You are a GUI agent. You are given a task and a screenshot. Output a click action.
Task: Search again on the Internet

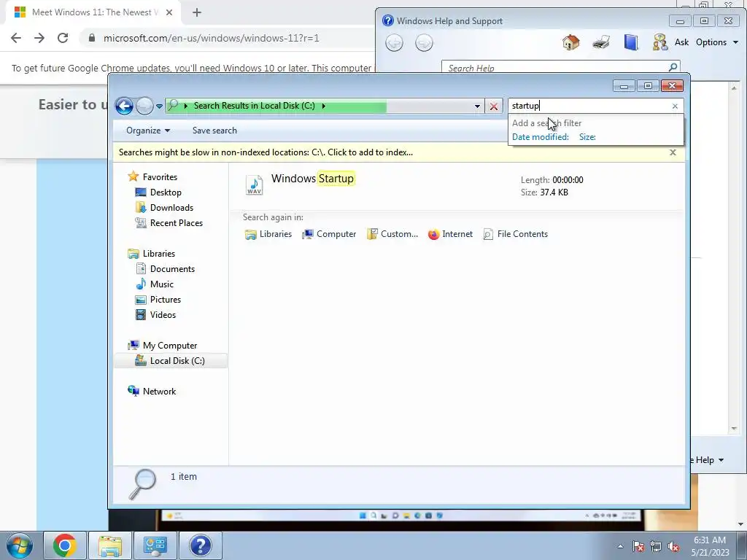[450, 234]
